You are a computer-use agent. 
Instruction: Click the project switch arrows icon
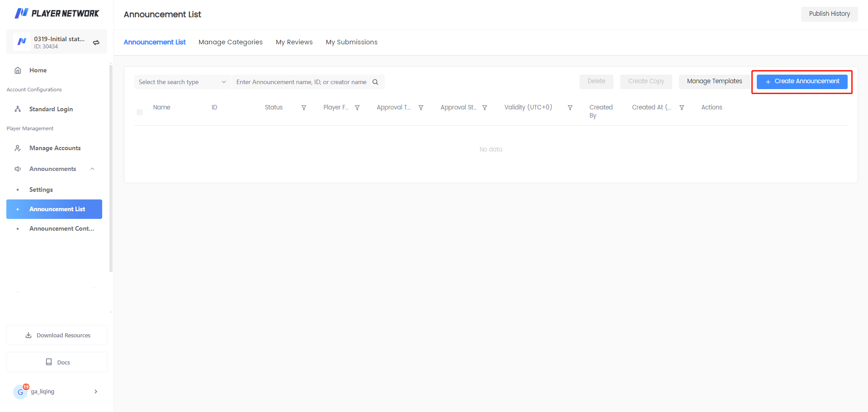96,43
